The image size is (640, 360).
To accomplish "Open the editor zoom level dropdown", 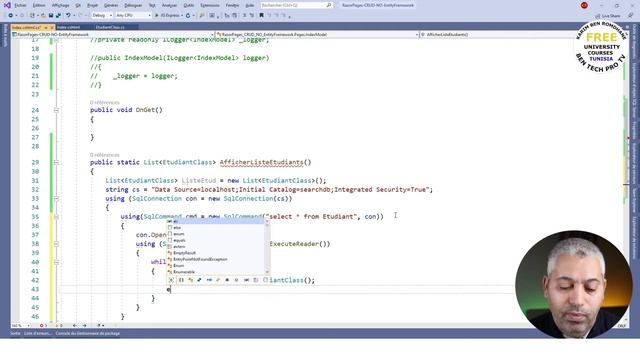I will pos(20,326).
